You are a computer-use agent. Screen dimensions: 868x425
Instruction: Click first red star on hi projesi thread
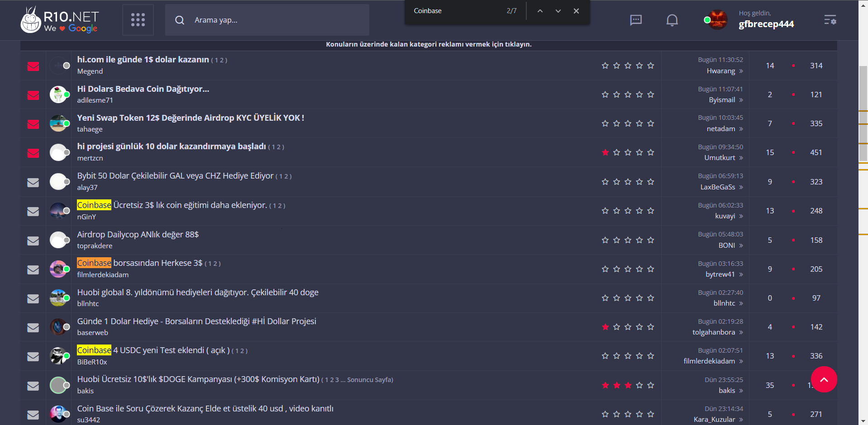[605, 152]
